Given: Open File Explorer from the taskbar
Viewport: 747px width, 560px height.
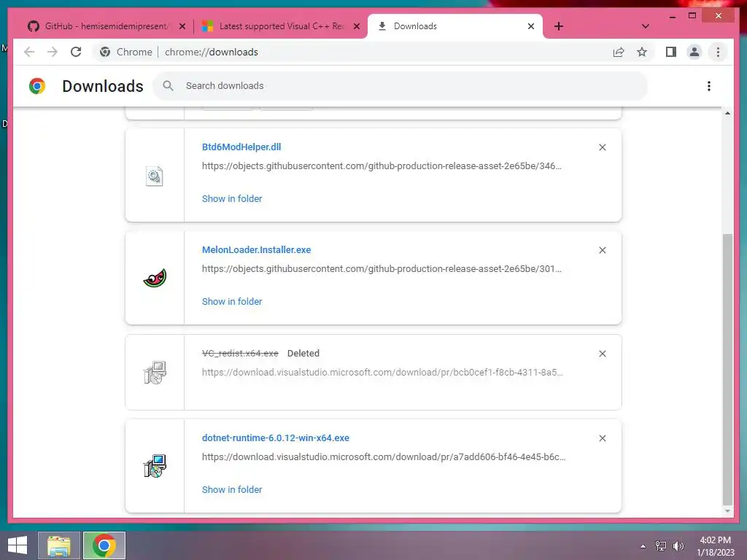Looking at the screenshot, I should [x=59, y=545].
